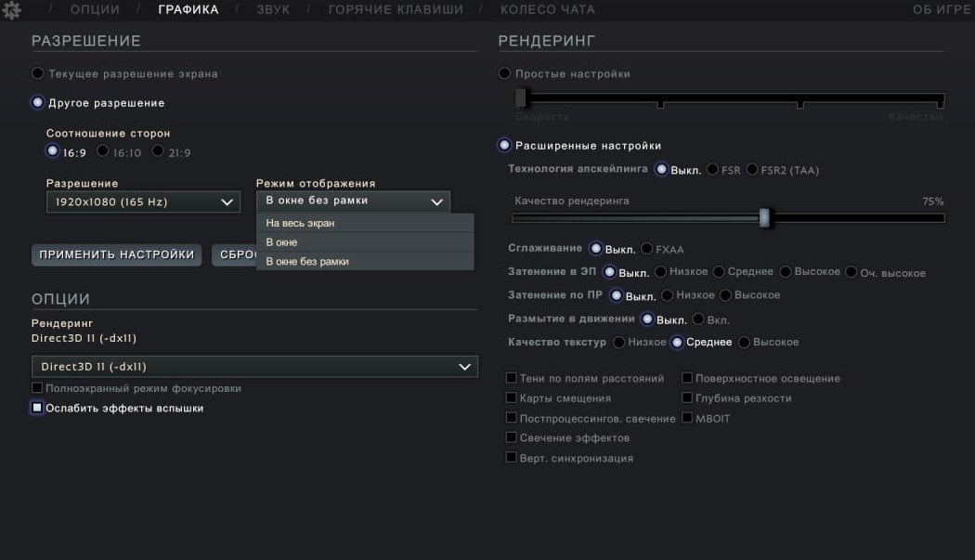Pick В окне from display mode list

pos(365,242)
